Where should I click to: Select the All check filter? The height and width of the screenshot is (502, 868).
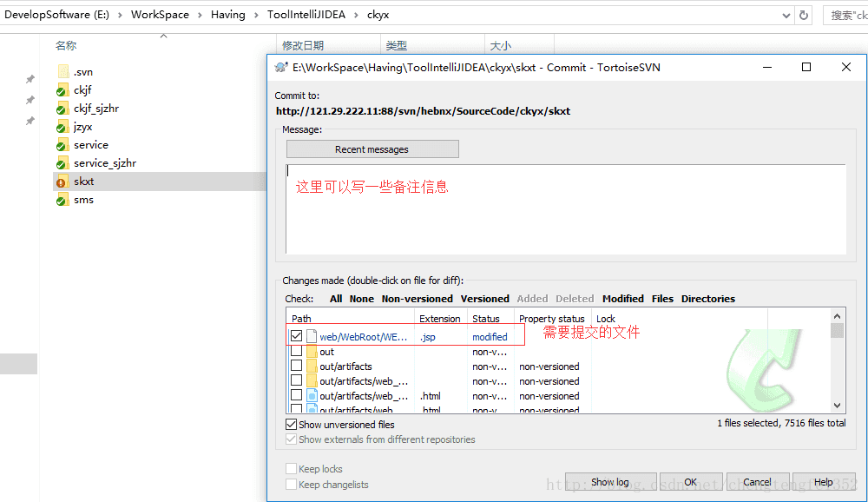coord(336,299)
